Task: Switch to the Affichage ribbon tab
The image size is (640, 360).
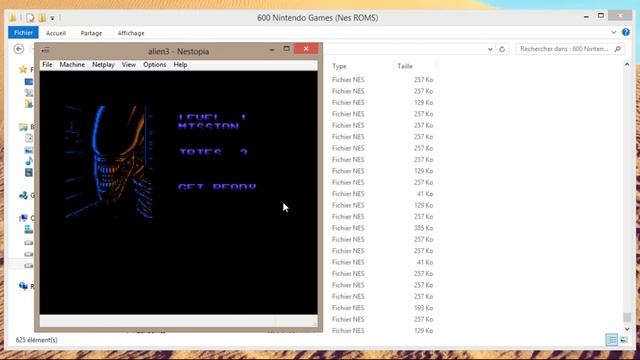Action: 131,33
